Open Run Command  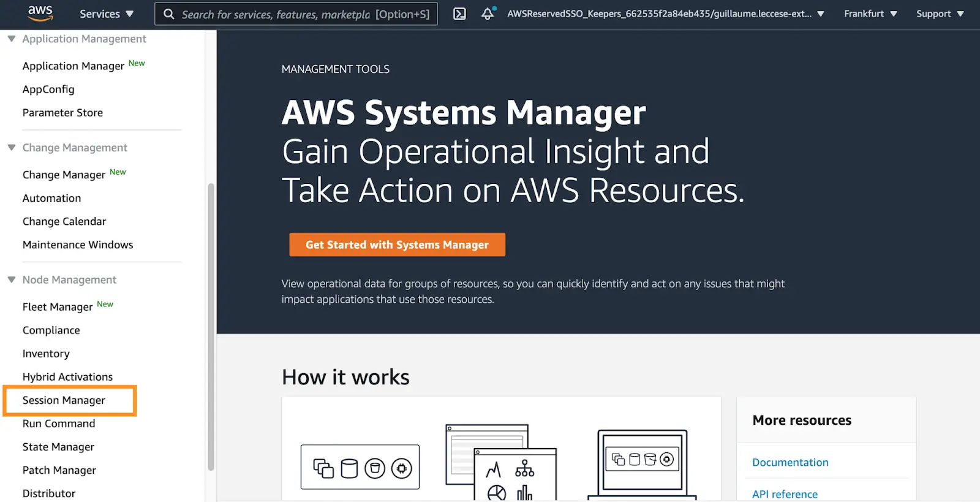[59, 424]
